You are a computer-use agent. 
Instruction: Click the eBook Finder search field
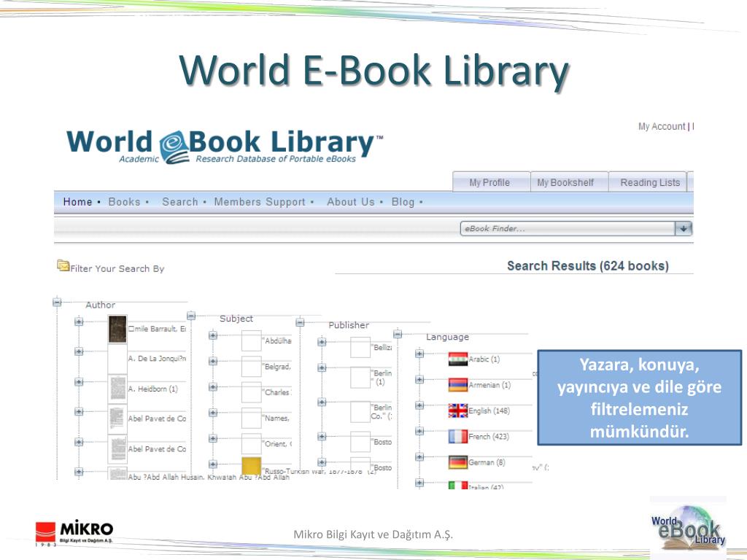[x=568, y=228]
